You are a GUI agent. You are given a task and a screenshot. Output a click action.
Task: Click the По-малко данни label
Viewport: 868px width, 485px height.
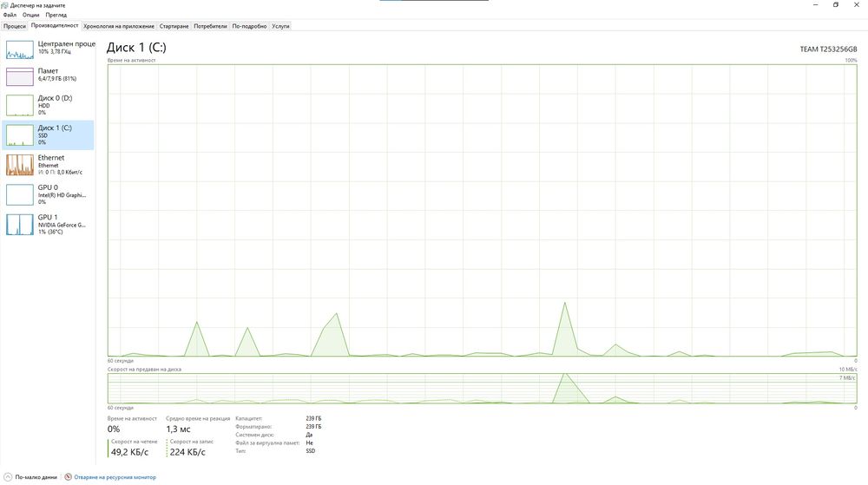point(36,477)
